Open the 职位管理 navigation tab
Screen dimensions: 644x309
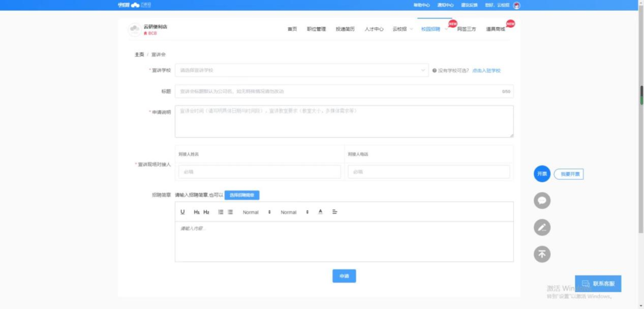[x=316, y=29]
